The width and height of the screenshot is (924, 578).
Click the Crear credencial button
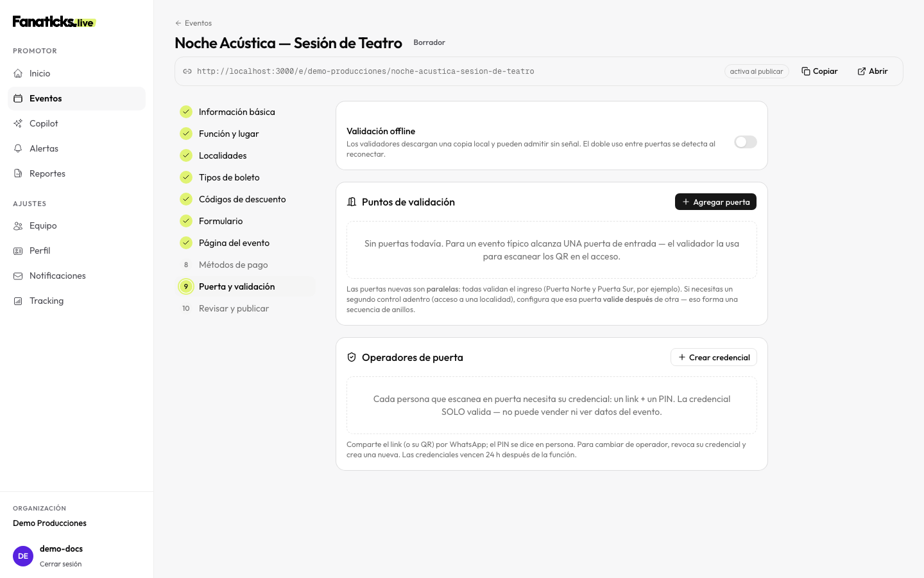click(x=714, y=357)
